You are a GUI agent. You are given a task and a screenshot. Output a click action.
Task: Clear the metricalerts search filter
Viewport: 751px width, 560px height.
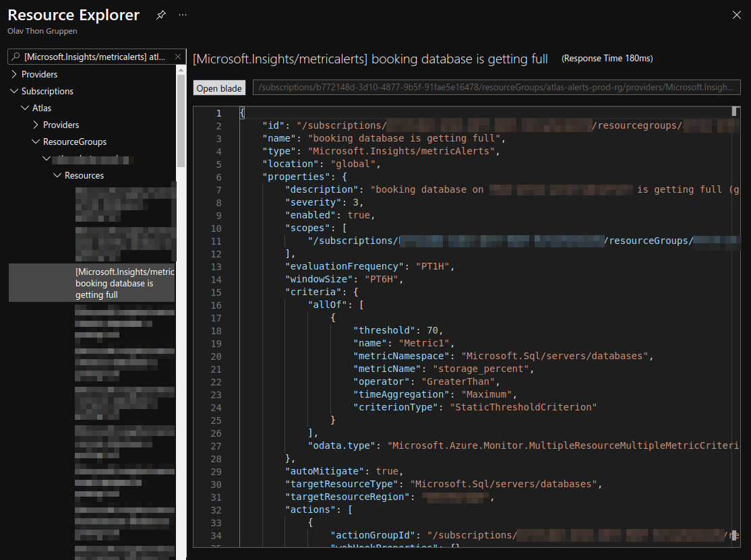[179, 56]
